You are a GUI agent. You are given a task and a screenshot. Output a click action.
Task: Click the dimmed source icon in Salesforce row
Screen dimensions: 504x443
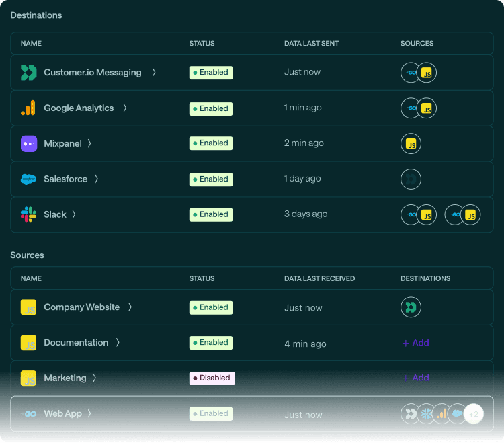coord(411,179)
